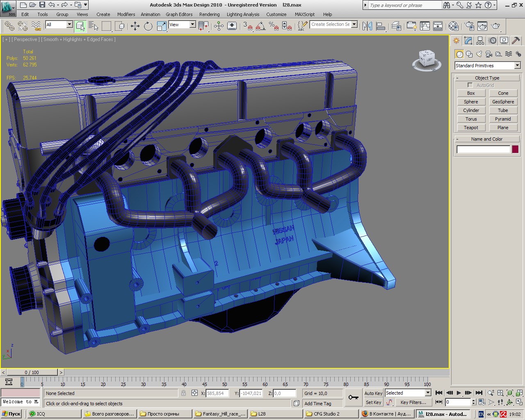The image size is (525, 420).
Task: Open Select by Name list
Action: (94, 26)
